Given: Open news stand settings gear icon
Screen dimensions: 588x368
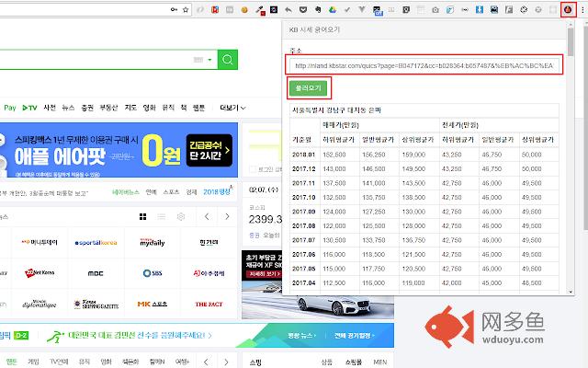Looking at the screenshot, I should [181, 216].
